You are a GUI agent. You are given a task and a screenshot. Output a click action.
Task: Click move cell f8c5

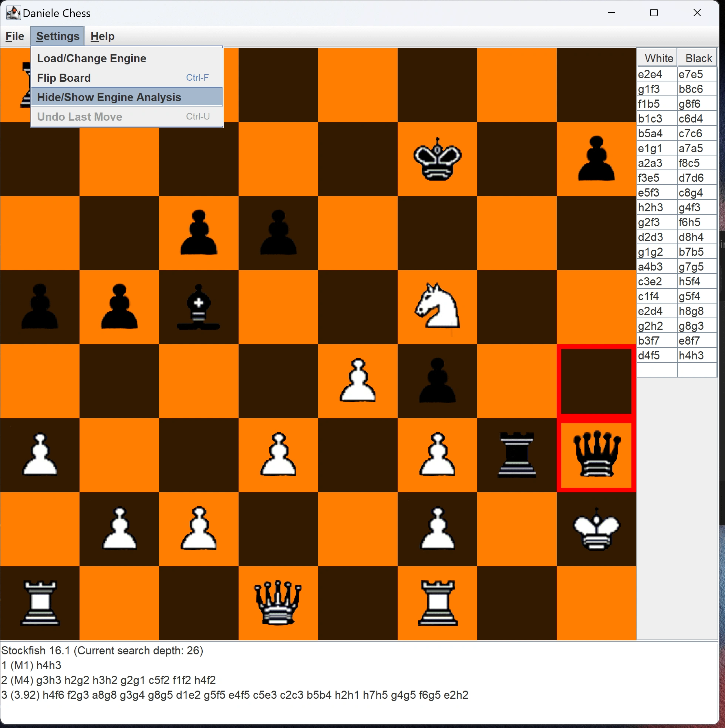click(697, 163)
